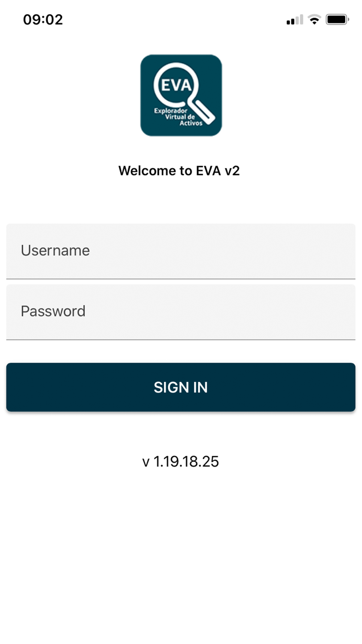
Task: Tap the Welcome to EVA v2 heading
Action: (179, 171)
